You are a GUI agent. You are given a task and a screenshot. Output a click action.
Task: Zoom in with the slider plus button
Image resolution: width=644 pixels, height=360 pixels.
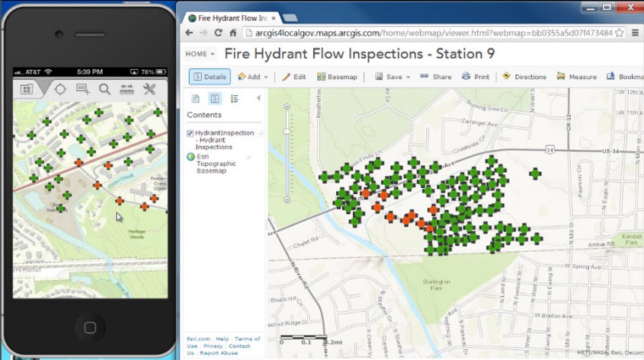[287, 107]
